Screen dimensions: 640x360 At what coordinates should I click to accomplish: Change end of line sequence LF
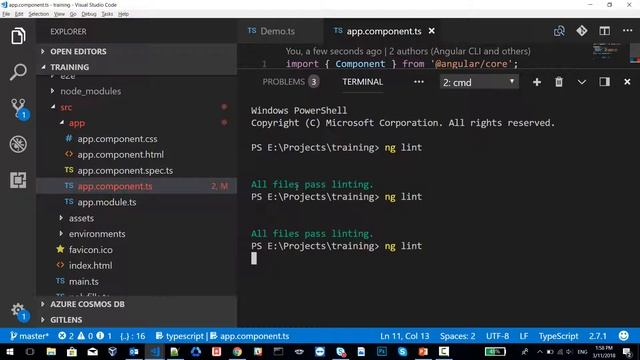[524, 336]
